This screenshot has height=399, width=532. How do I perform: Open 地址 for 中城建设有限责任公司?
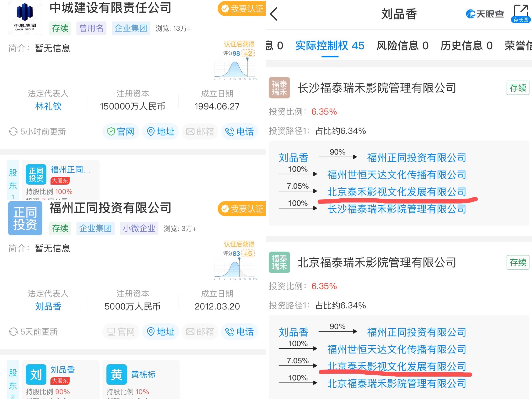[160, 131]
